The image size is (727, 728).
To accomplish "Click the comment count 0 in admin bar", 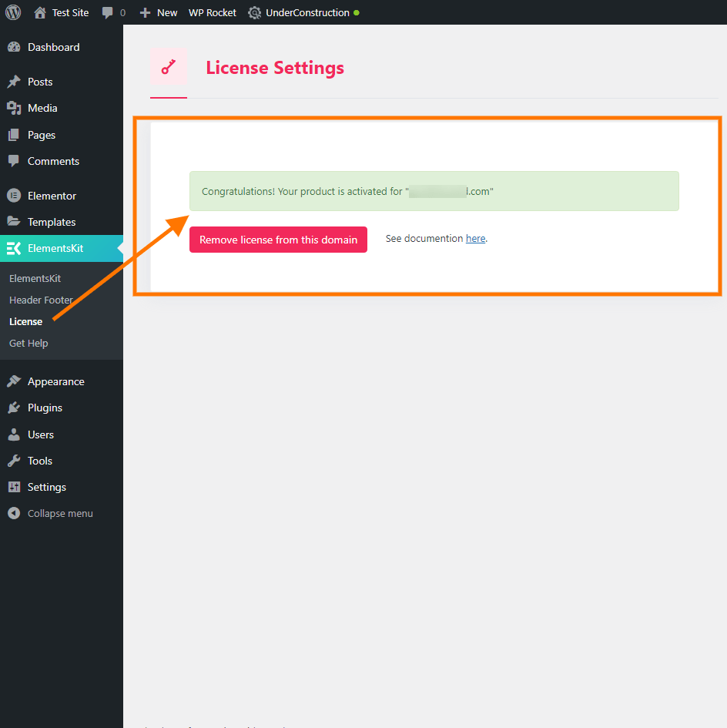I will tap(122, 13).
